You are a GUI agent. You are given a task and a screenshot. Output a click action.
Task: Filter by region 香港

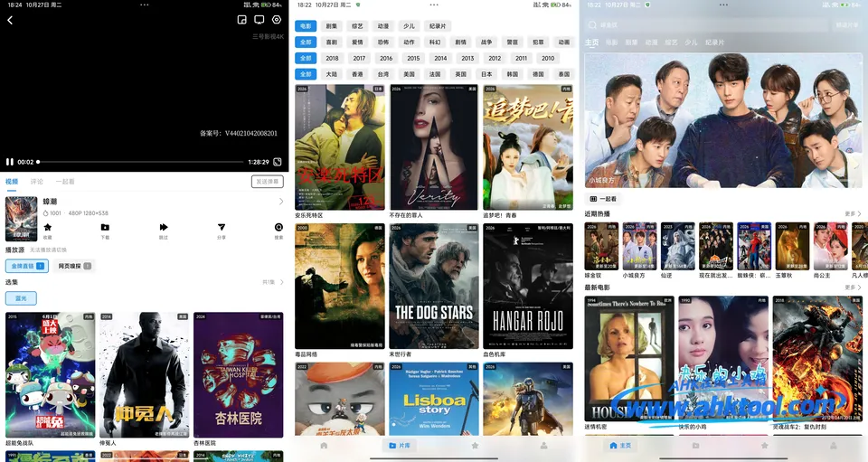pyautogui.click(x=357, y=74)
